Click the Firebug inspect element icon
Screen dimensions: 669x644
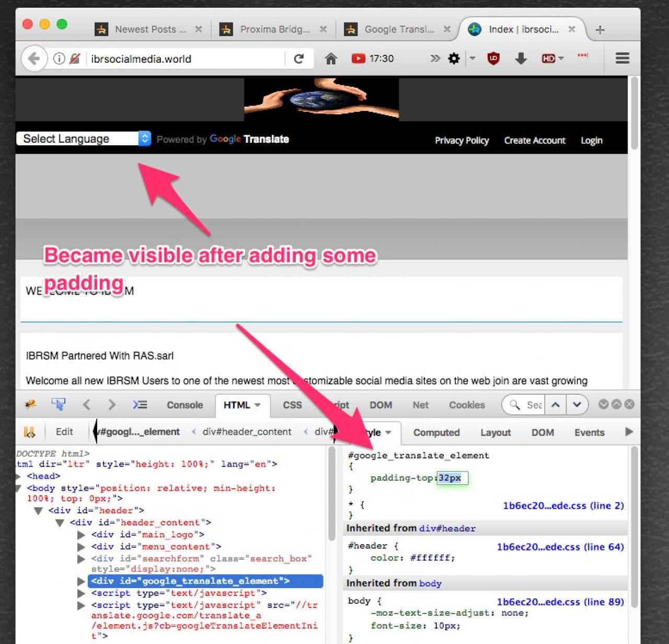click(58, 404)
